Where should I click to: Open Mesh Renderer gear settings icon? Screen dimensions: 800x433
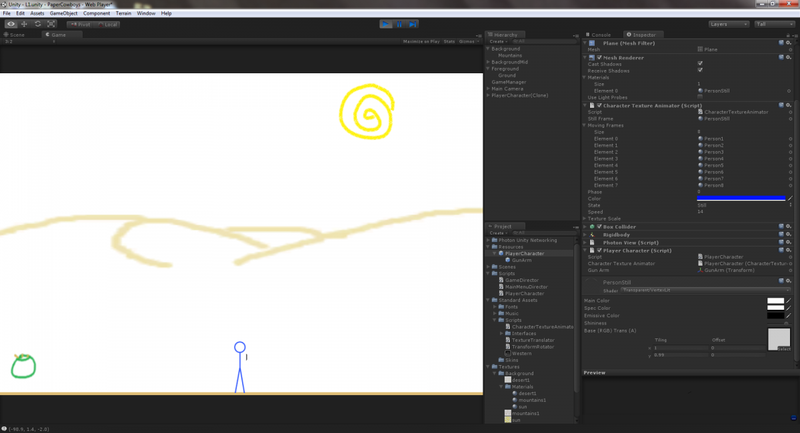click(789, 57)
